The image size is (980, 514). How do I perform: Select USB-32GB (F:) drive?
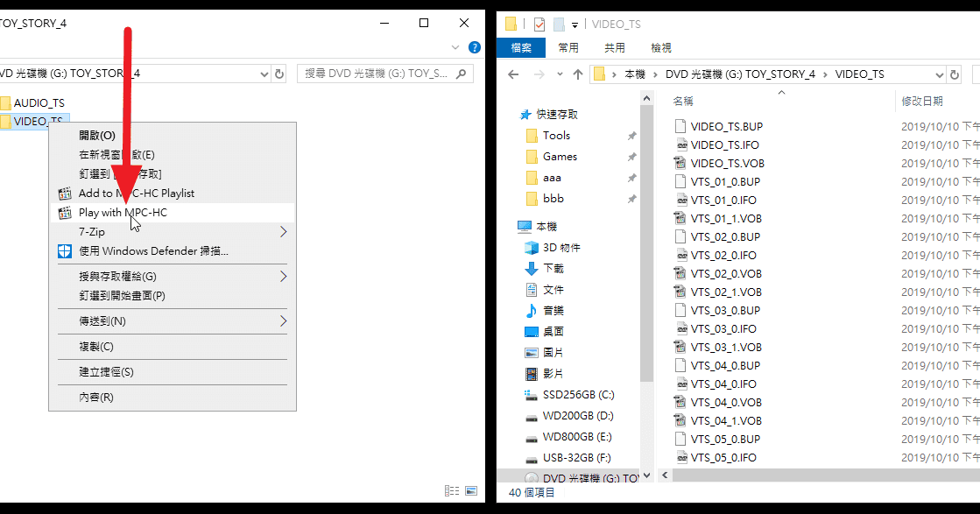(576, 458)
